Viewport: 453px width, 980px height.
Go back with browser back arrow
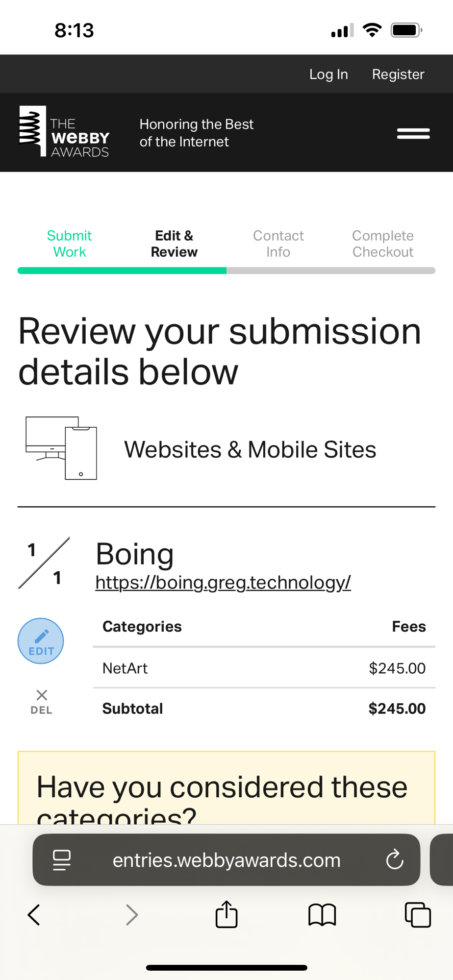(34, 914)
